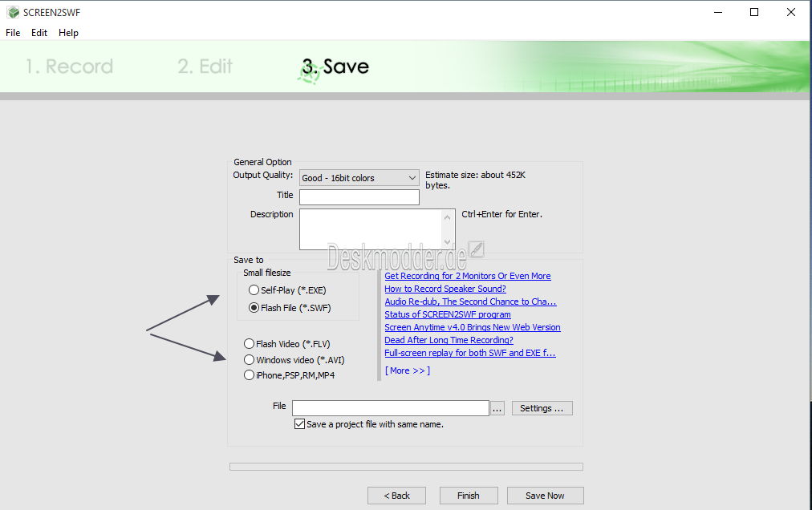Screen dimensions: 812x510
Task: Click the Finish button
Action: [x=469, y=496]
